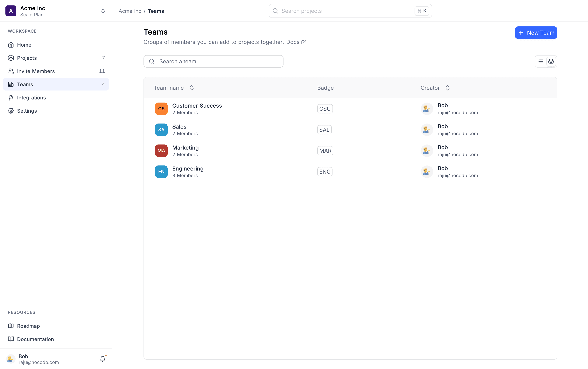Click the Acme Inc breadcrumb
This screenshot has height=369, width=588.
pos(130,11)
